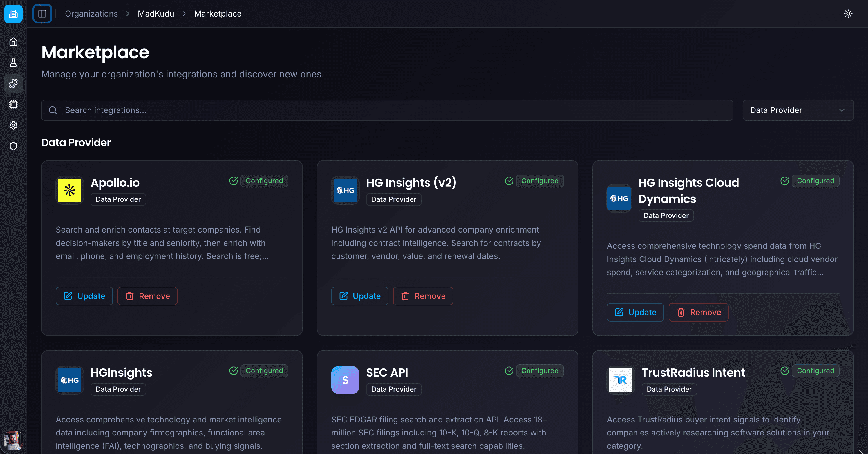868x454 pixels.
Task: Click trash icon in Cloud Dynamics Remove button
Action: pyautogui.click(x=681, y=312)
